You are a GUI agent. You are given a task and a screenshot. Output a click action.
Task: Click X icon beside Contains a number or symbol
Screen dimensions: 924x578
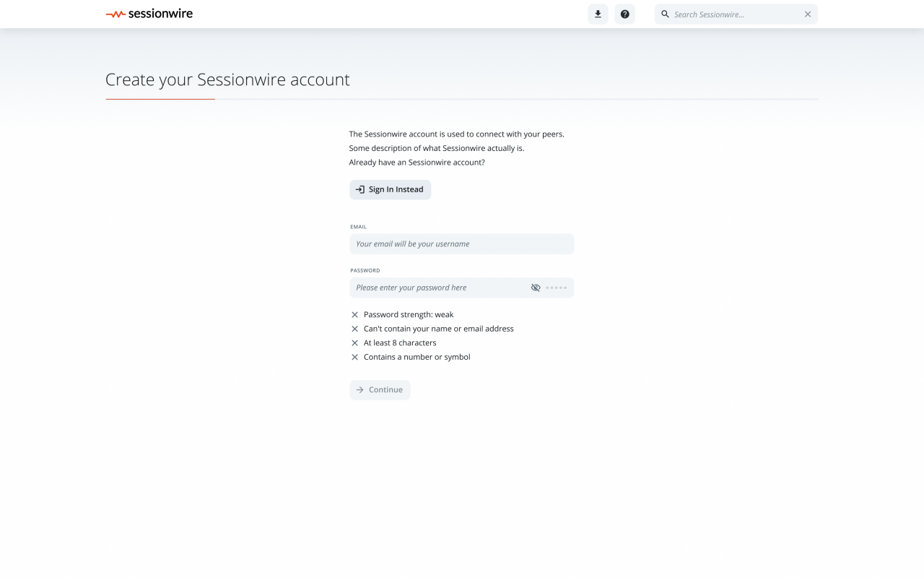click(x=354, y=357)
